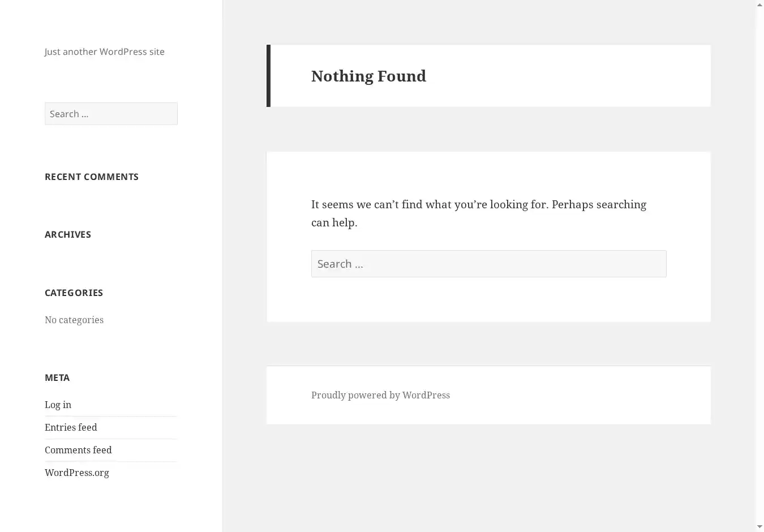764x532 pixels.
Task: Click the scrollbar up arrow
Action: click(x=759, y=5)
